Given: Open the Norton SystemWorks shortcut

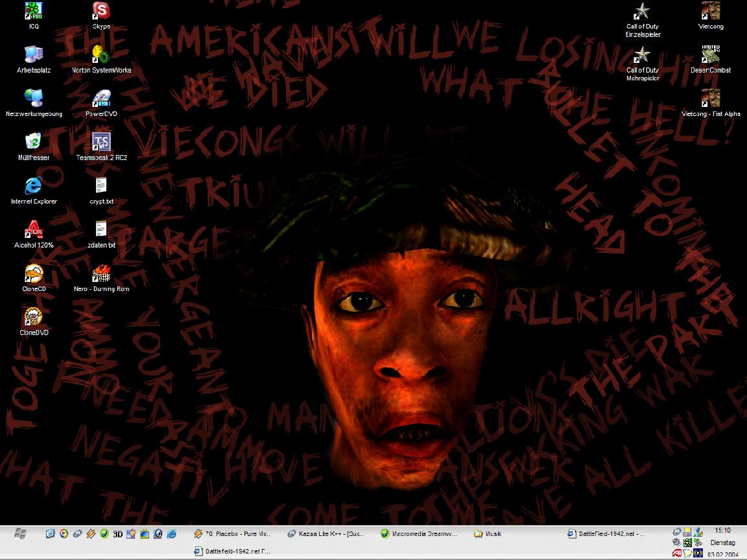Looking at the screenshot, I should tap(101, 54).
